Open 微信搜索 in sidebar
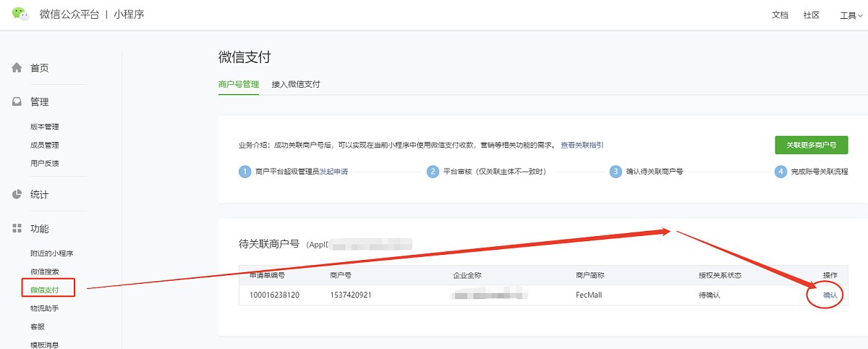The height and width of the screenshot is (349, 868). [44, 272]
